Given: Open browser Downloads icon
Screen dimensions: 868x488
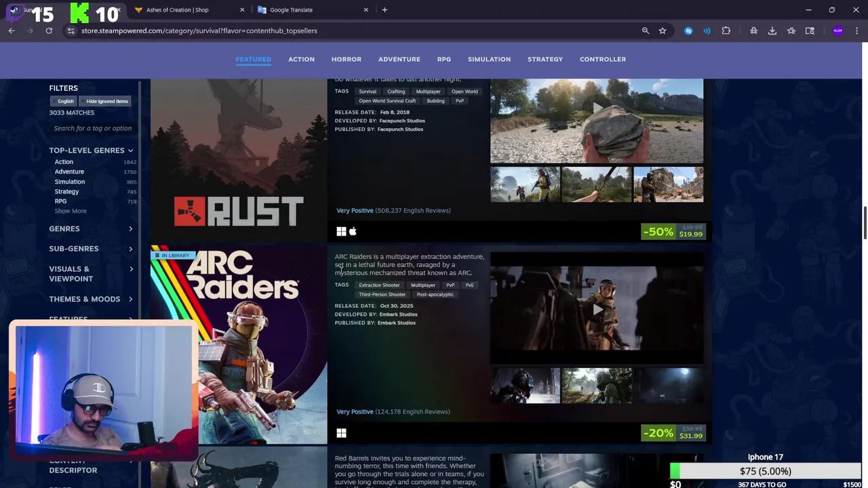Looking at the screenshot, I should coord(772,30).
